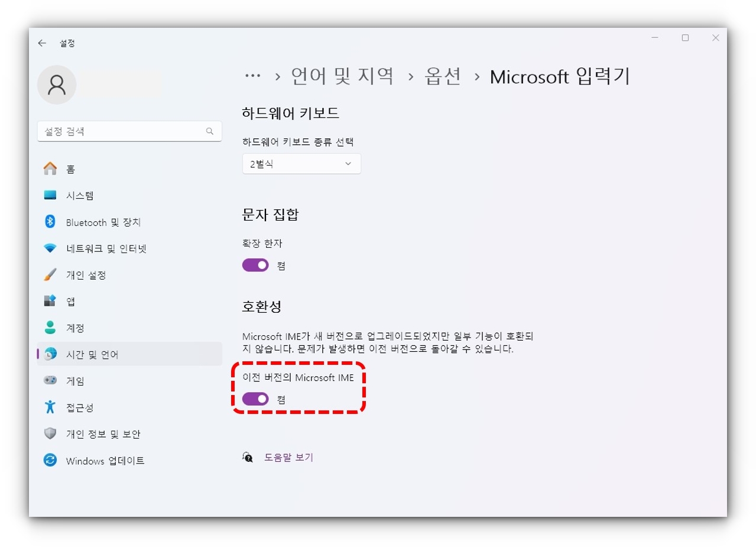Click the 이전 버전의 Microsoft IME label
756x547 pixels.
(298, 378)
